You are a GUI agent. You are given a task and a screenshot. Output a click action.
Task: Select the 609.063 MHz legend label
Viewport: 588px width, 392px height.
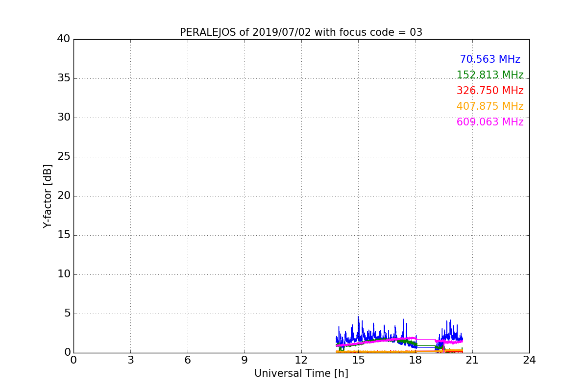click(x=490, y=122)
